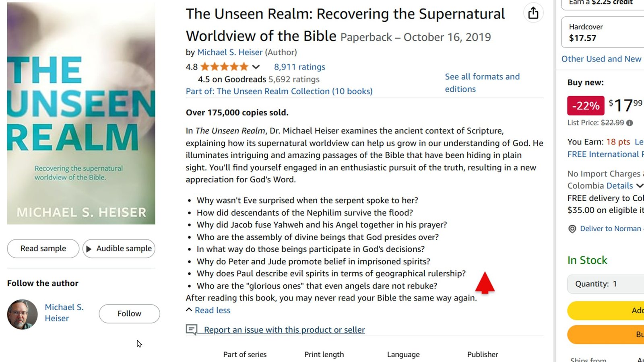Open the rating breakdown dropdown arrow
Viewport: 644px width, 362px height.
(x=255, y=66)
